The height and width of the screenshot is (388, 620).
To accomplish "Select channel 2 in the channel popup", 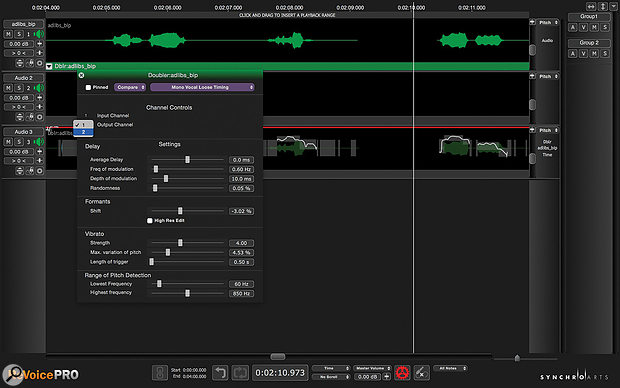I will (83, 132).
